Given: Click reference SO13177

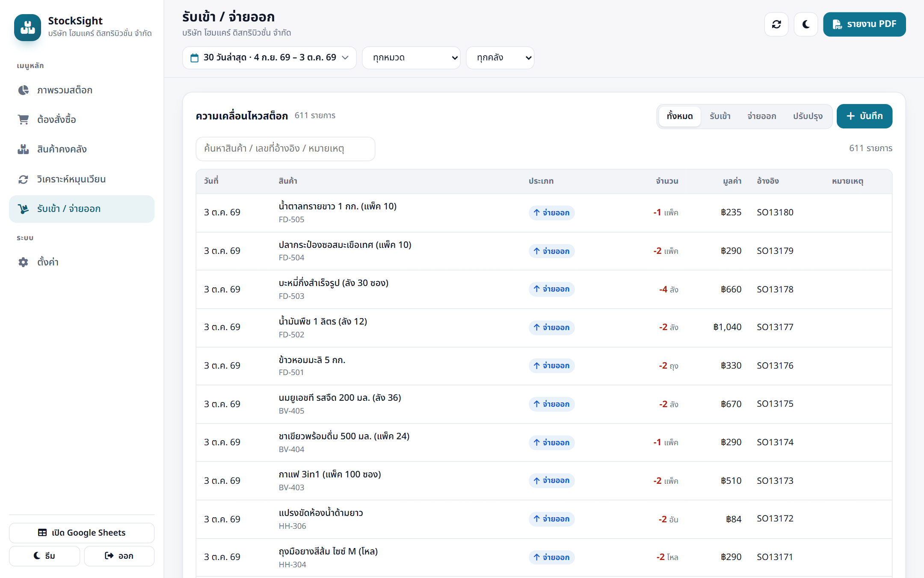Looking at the screenshot, I should click(775, 327).
